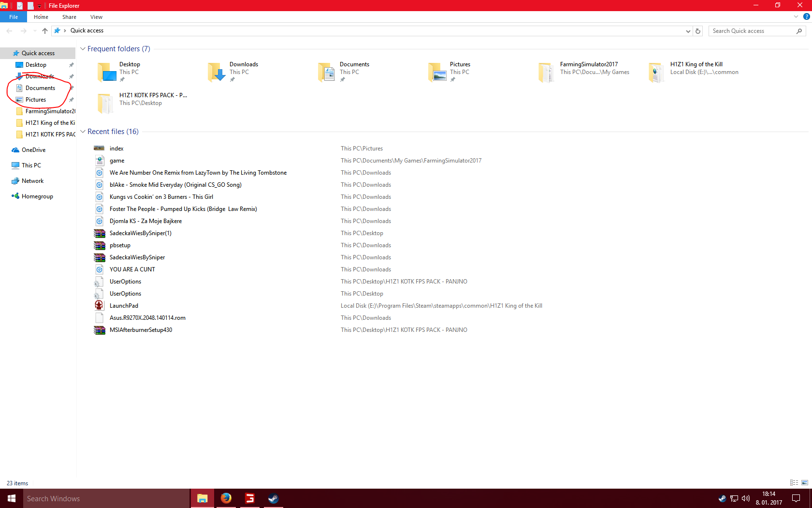Click the chevron after the Quick access star in address bar
This screenshot has width=812, height=508.
(x=65, y=30)
